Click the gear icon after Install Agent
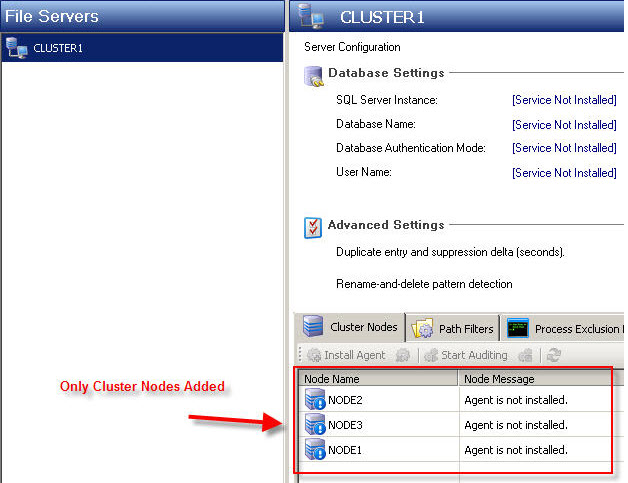This screenshot has height=483, width=628. (403, 355)
